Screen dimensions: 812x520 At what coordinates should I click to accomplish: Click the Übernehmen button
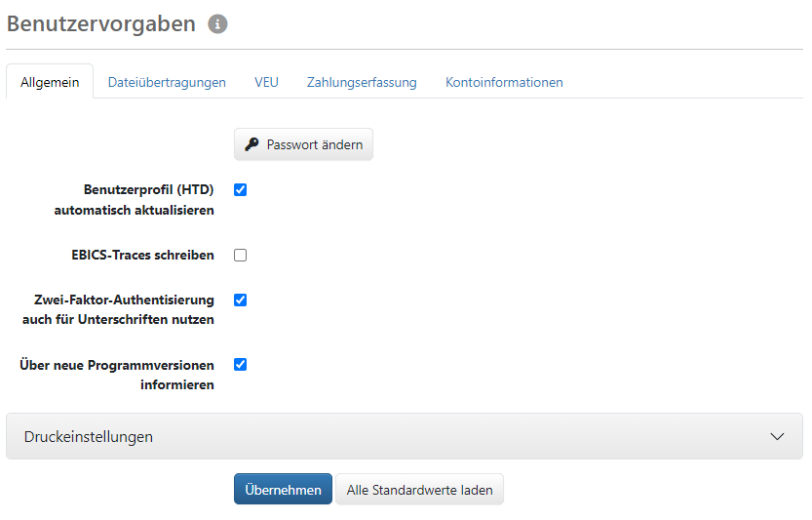pyautogui.click(x=283, y=489)
